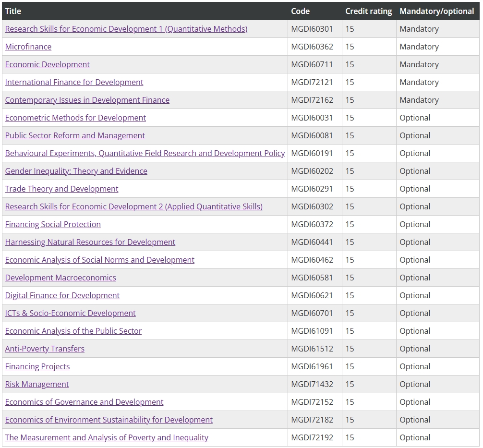Click Research Skills for Economic Development 1

pos(126,29)
